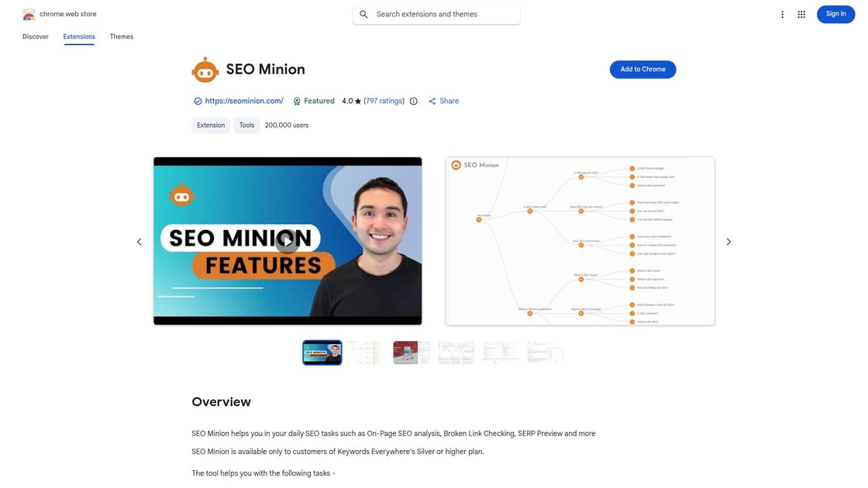Click the Chrome Web Store rainbow logo
Viewport: 868px width, 488px height.
pyautogui.click(x=29, y=15)
